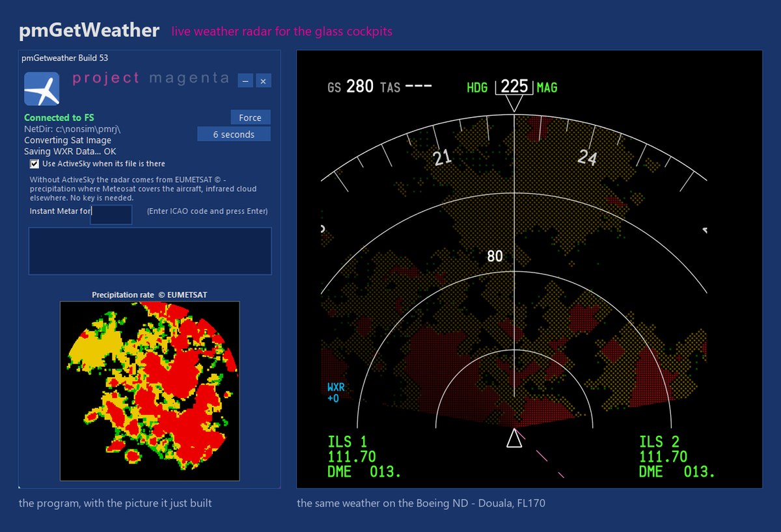
Task: Click the ILS 1 frequency 111.70
Action: tap(352, 457)
